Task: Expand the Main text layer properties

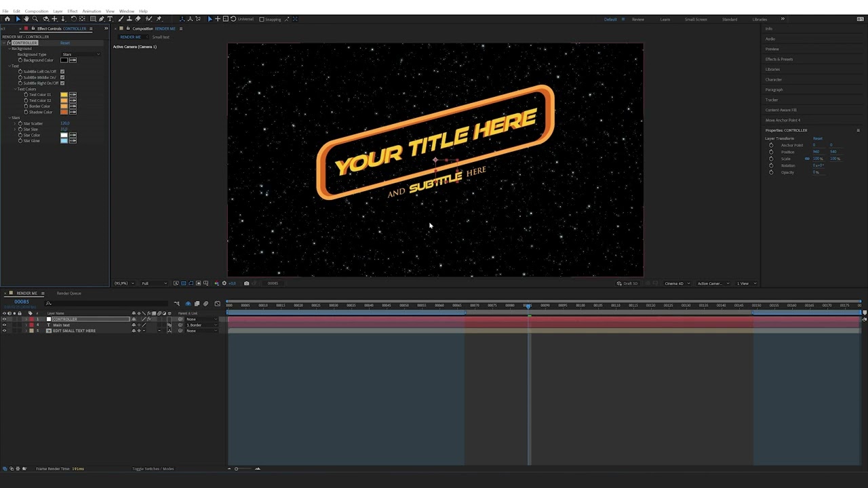Action: click(x=26, y=325)
